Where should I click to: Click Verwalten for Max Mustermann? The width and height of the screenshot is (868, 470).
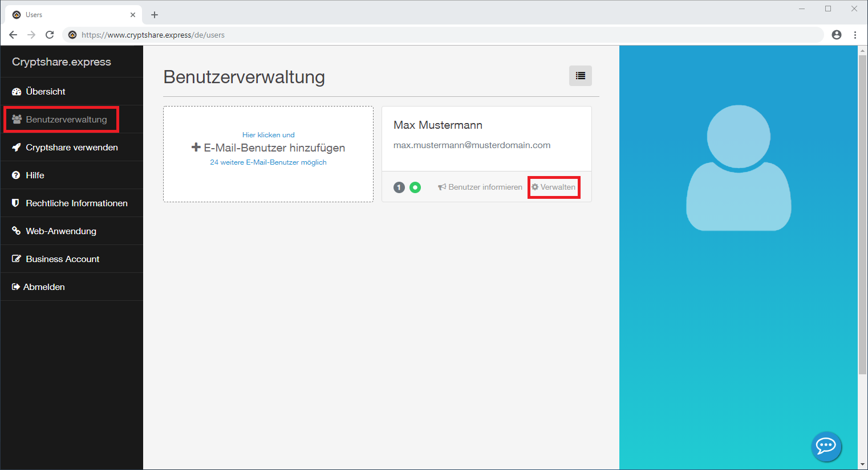(x=554, y=187)
